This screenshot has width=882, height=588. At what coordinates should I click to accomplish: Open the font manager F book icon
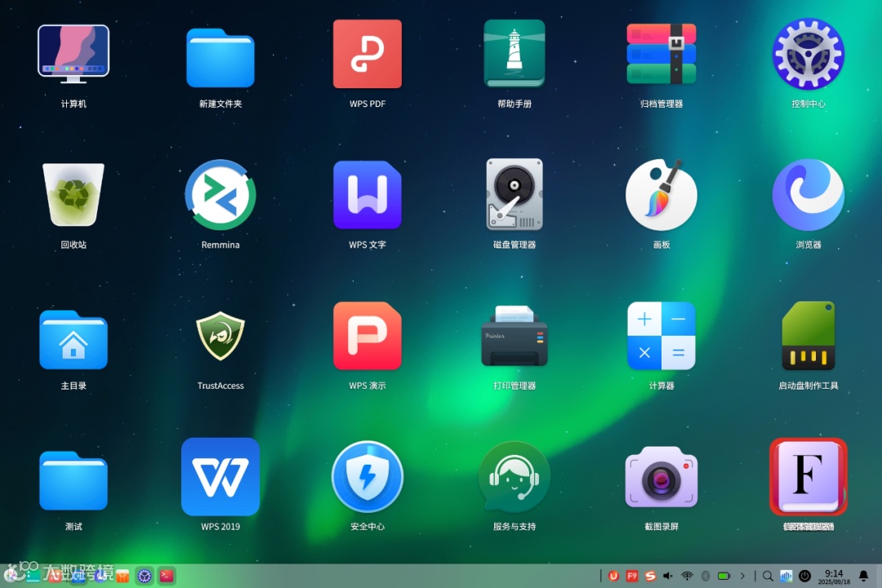tap(808, 477)
